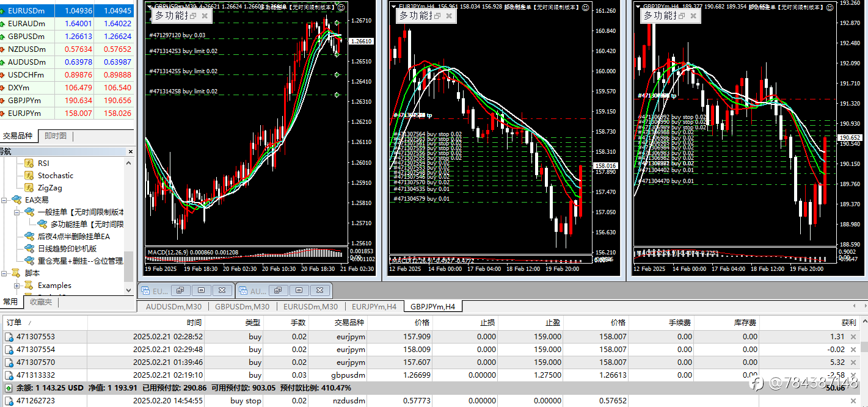The height and width of the screenshot is (407, 868).
Task: Click the restore icon on minimized EU chart
Action: coord(181,290)
